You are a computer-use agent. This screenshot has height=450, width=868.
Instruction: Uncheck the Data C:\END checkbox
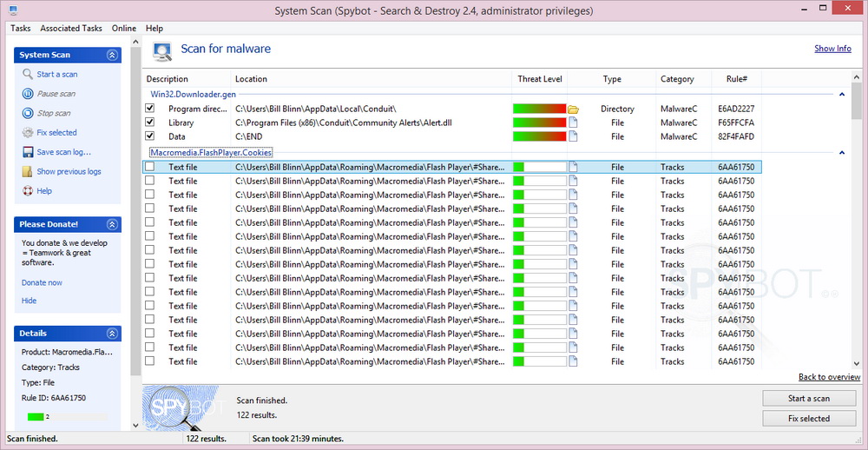149,136
